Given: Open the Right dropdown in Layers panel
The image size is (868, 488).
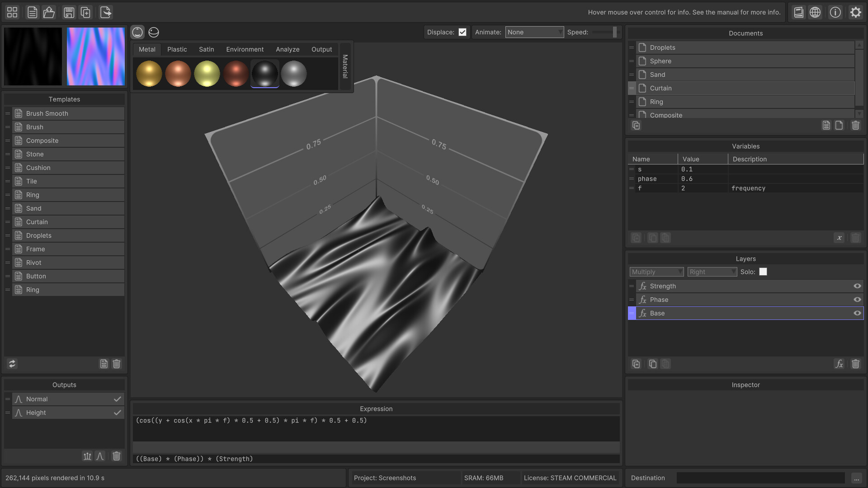Looking at the screenshot, I should [x=712, y=272].
